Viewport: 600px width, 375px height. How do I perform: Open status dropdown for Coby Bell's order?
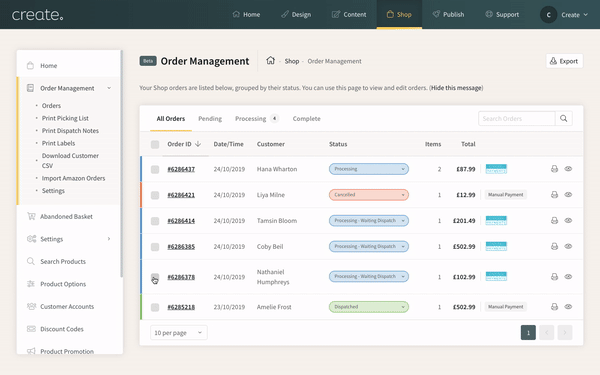369,246
